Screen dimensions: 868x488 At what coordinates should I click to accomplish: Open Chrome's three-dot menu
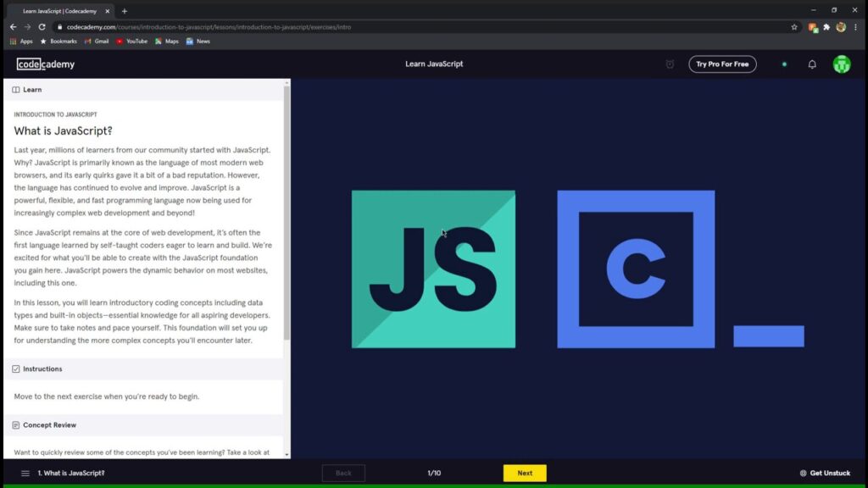pyautogui.click(x=855, y=27)
